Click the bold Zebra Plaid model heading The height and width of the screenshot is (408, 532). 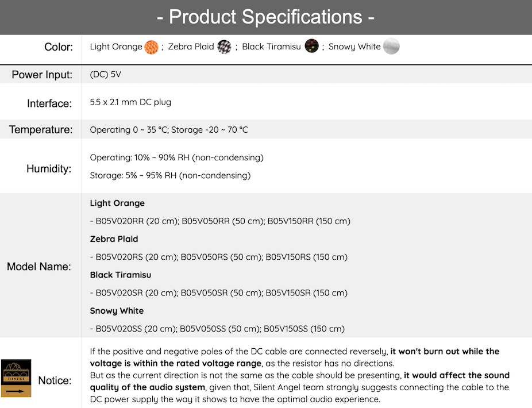click(x=114, y=239)
